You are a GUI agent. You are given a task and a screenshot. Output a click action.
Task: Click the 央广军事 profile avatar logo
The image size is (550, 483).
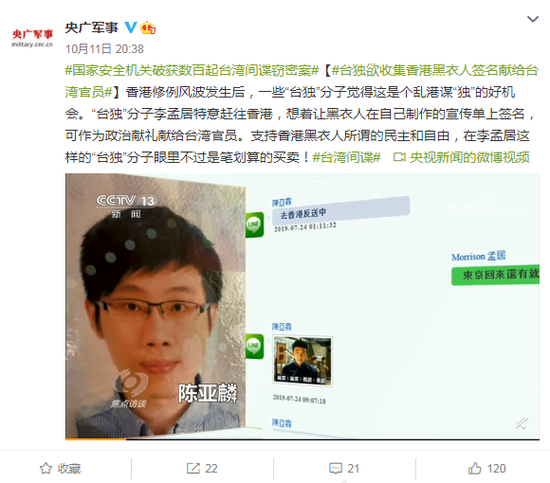32,38
